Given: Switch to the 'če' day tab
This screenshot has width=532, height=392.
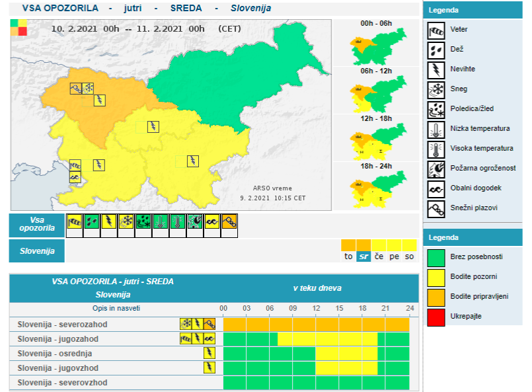Looking at the screenshot, I should (x=379, y=256).
